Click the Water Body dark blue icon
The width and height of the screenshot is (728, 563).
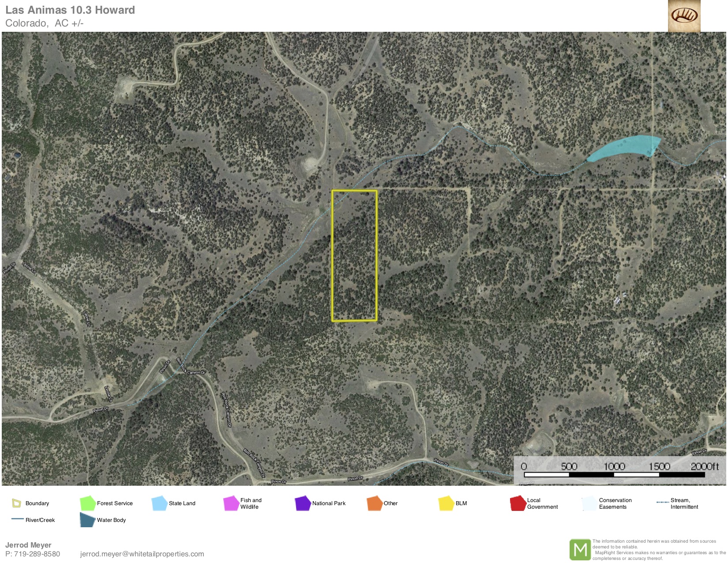[x=87, y=520]
